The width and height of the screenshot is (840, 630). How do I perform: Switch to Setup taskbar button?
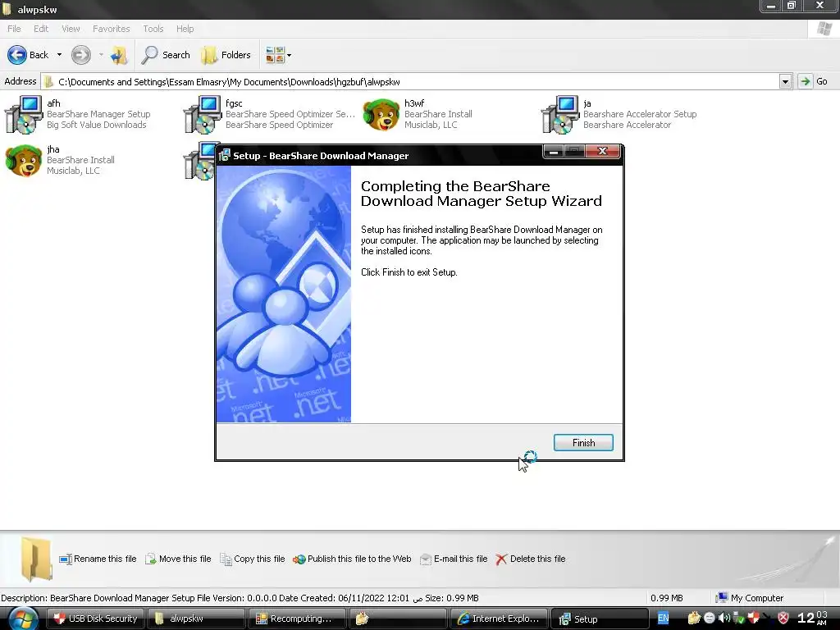599,619
